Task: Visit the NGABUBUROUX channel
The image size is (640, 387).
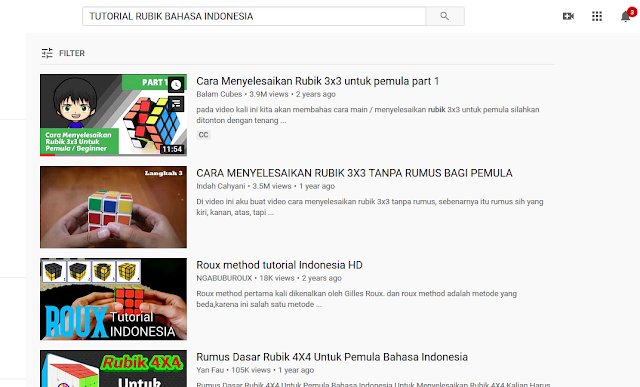Action: tap(224, 278)
